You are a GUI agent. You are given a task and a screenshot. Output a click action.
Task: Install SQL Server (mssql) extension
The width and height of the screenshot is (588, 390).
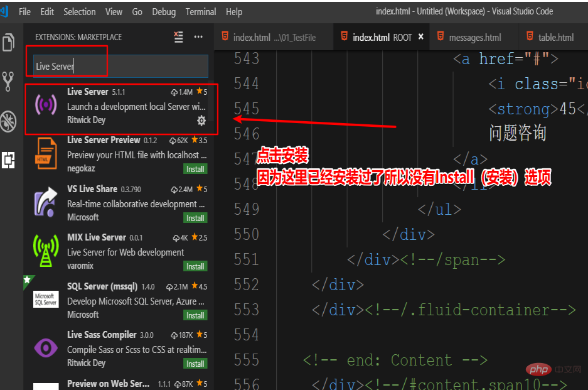point(195,315)
